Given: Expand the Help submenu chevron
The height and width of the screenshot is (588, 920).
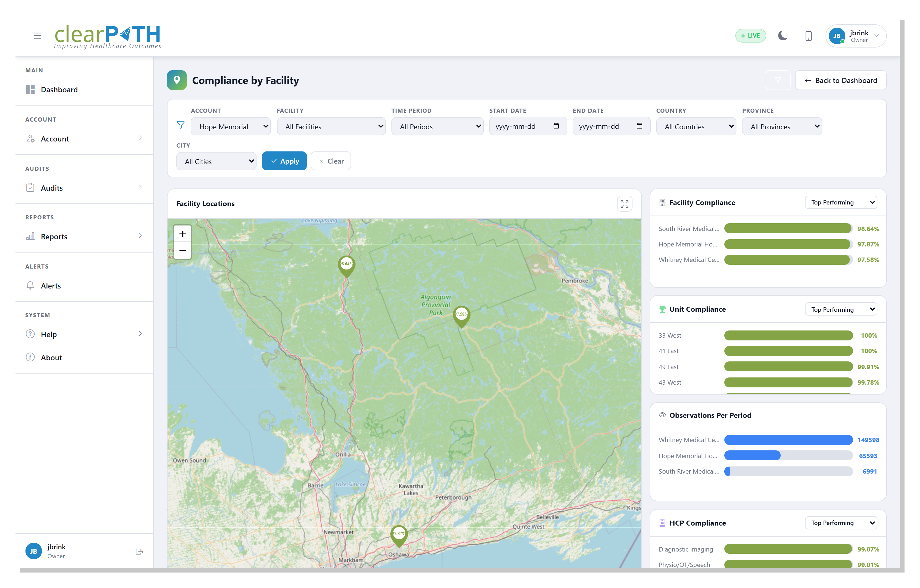Looking at the screenshot, I should (x=140, y=334).
